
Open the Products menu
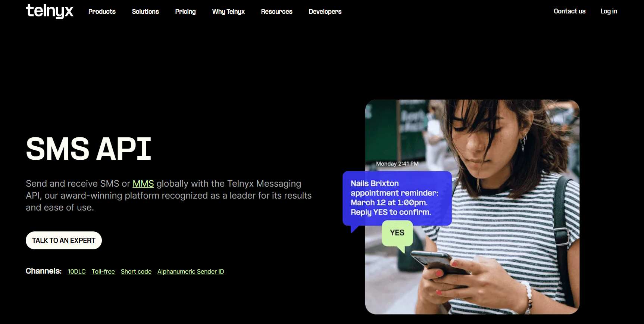click(102, 12)
